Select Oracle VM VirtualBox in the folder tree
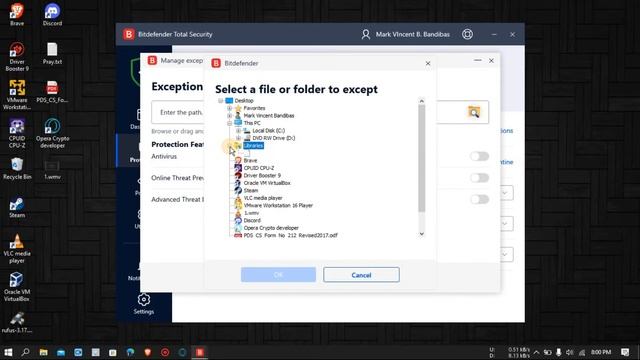Image resolution: width=640 pixels, height=360 pixels. tap(267, 183)
